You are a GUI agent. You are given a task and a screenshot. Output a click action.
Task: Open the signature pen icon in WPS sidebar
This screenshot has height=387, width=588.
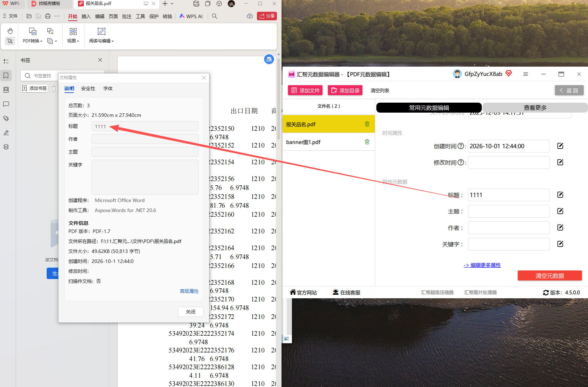(x=6, y=133)
